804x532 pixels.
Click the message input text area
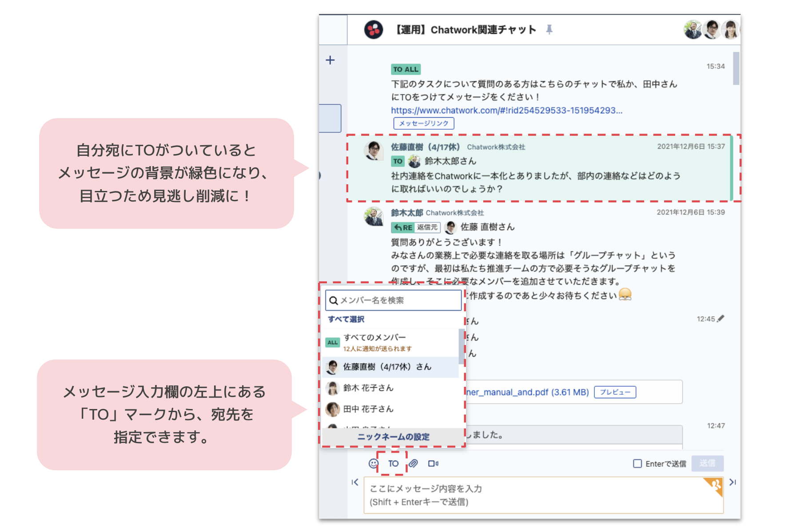pos(544,495)
